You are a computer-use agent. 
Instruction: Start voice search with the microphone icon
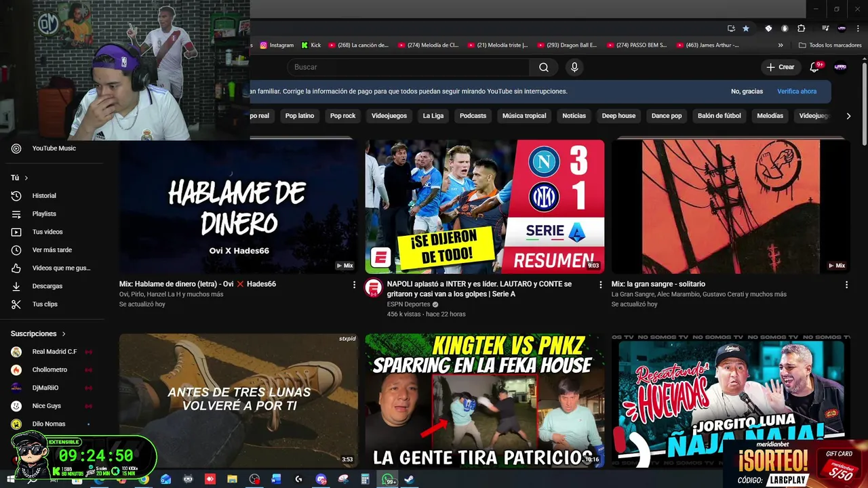pos(574,67)
